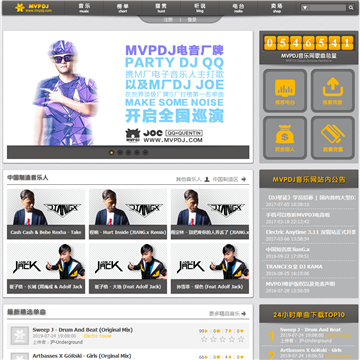Open the shop menu in the navigation bar
The width and height of the screenshot is (360, 360).
pyautogui.click(x=277, y=8)
